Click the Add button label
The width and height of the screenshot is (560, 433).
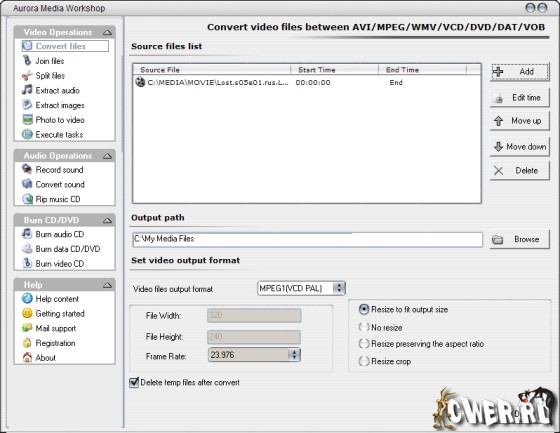coord(526,71)
